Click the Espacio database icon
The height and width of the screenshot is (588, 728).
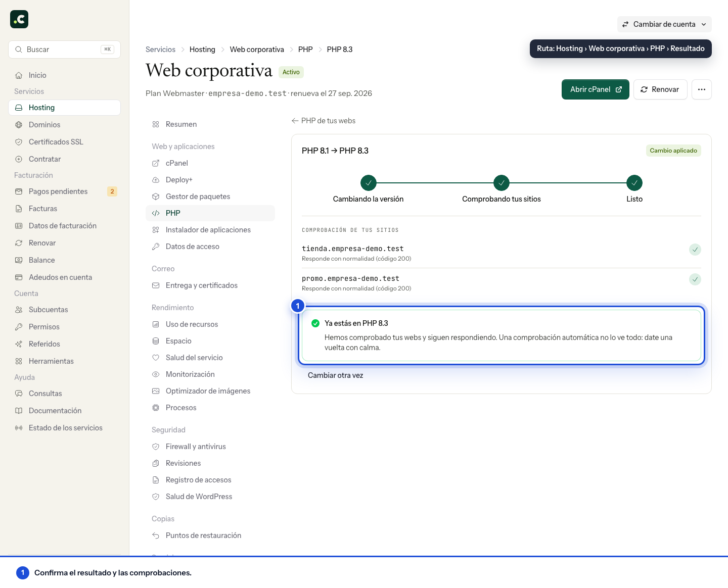[x=156, y=341]
